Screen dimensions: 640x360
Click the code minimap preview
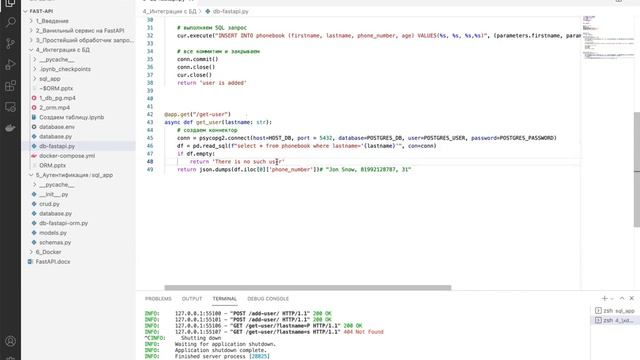tap(608, 38)
